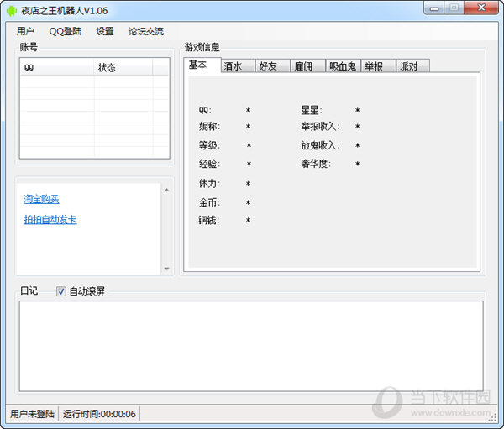504x429 pixels.
Task: Click the 游戏信息 group title
Action: tap(202, 47)
